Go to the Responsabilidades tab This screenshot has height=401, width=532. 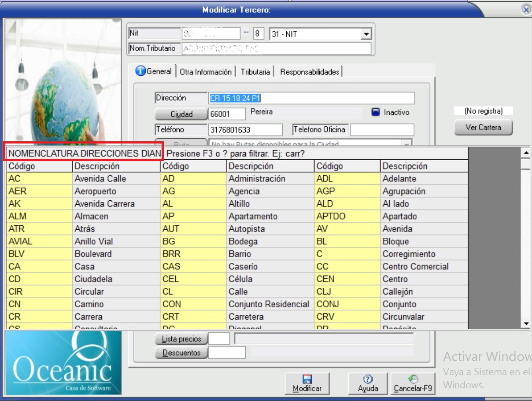pos(310,72)
